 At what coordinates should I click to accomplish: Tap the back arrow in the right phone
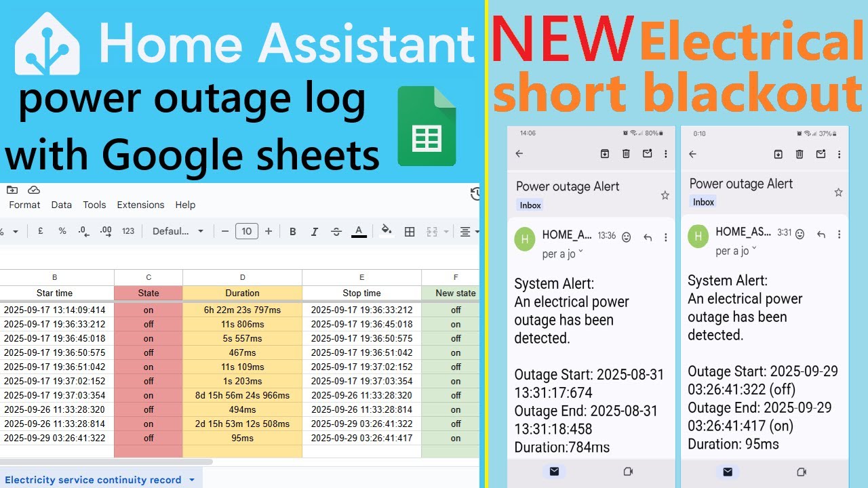[692, 154]
